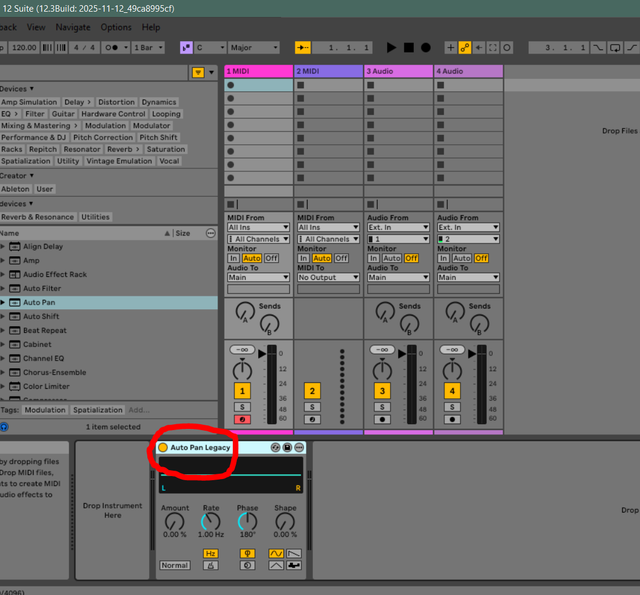This screenshot has height=595, width=640.
Task: Select the sawtooth down waveform shape
Action: click(x=294, y=553)
